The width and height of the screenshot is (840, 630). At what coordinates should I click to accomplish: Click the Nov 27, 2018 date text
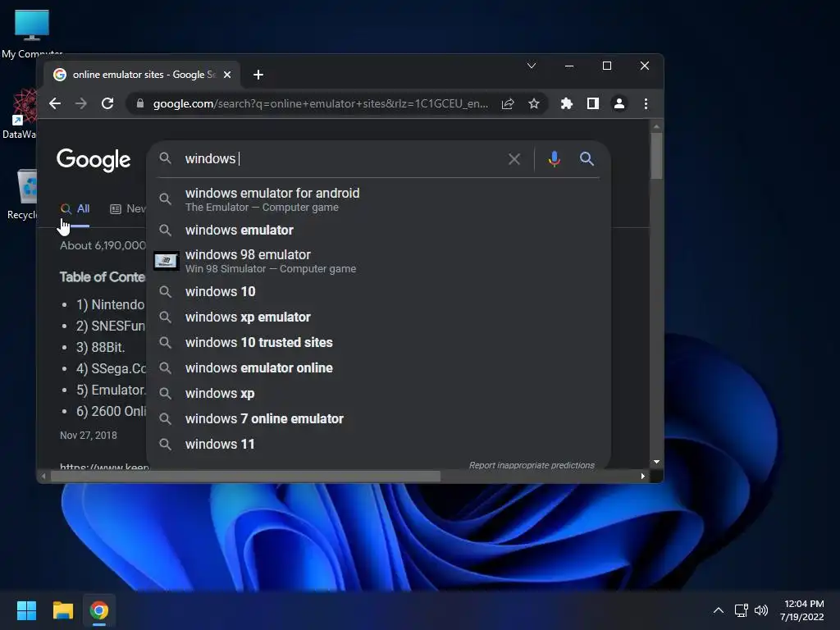click(x=89, y=435)
